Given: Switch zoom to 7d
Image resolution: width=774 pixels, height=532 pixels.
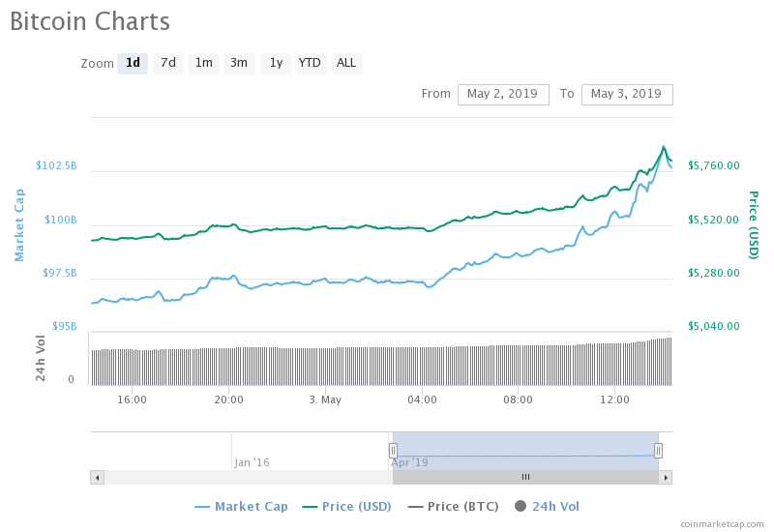Looking at the screenshot, I should (x=168, y=64).
